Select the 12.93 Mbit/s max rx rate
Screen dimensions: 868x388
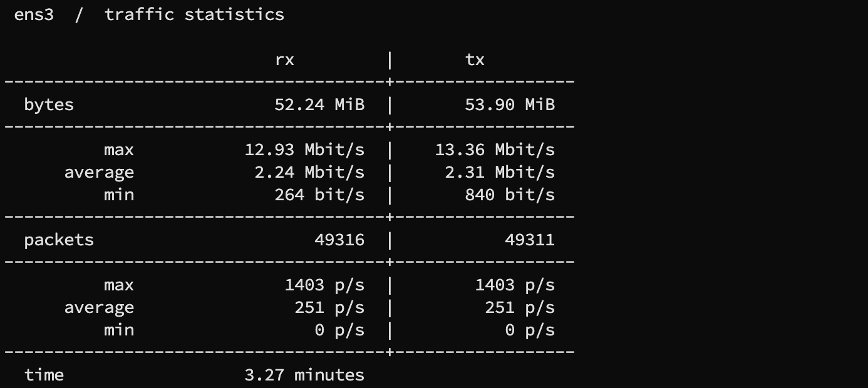point(304,150)
